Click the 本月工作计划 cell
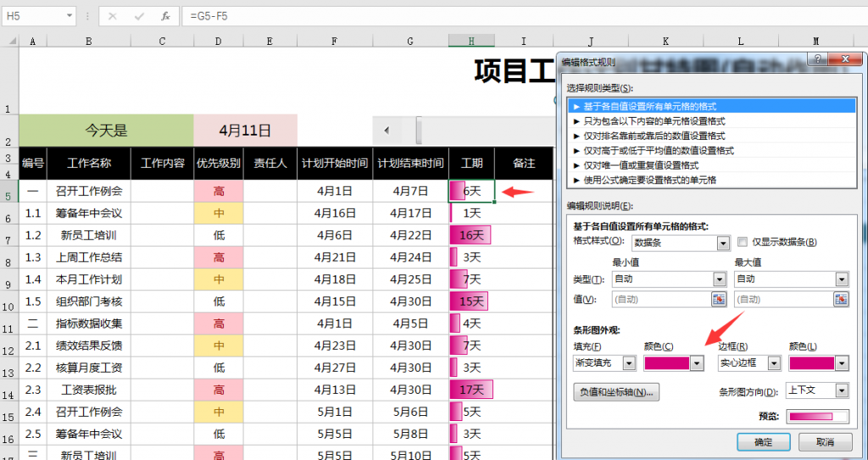This screenshot has height=460, width=868. [89, 280]
